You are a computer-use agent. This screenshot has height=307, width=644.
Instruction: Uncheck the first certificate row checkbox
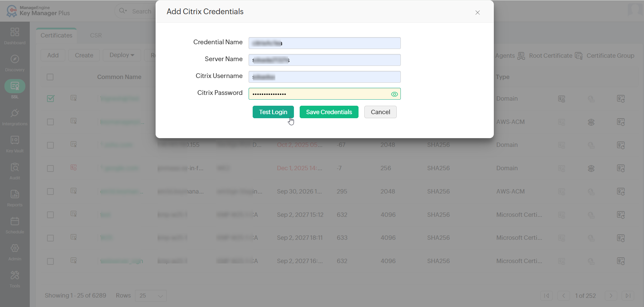tap(50, 99)
